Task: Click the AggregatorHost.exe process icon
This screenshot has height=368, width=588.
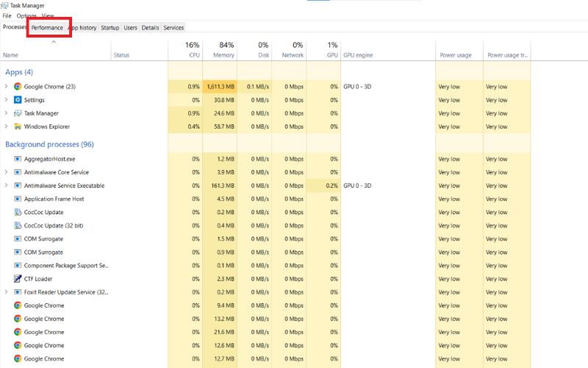Action: tap(18, 159)
